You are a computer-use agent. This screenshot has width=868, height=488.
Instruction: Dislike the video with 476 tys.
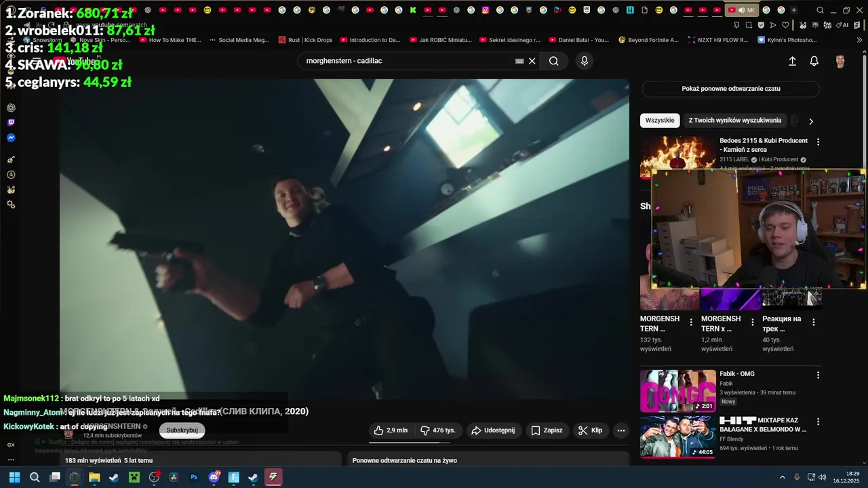click(437, 430)
